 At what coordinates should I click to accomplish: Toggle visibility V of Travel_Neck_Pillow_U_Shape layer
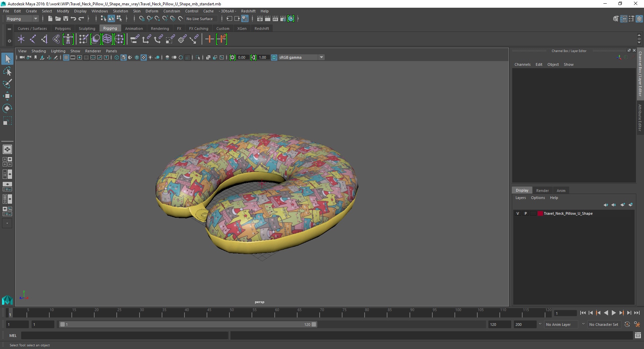point(518,213)
